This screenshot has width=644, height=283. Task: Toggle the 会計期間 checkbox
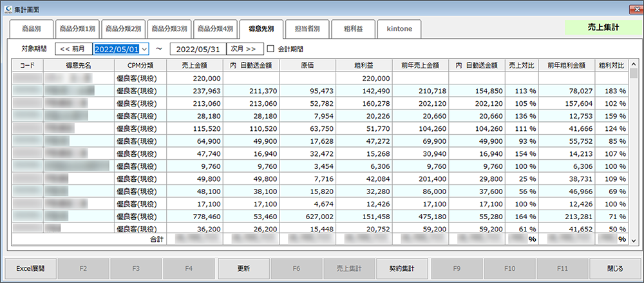[271, 48]
